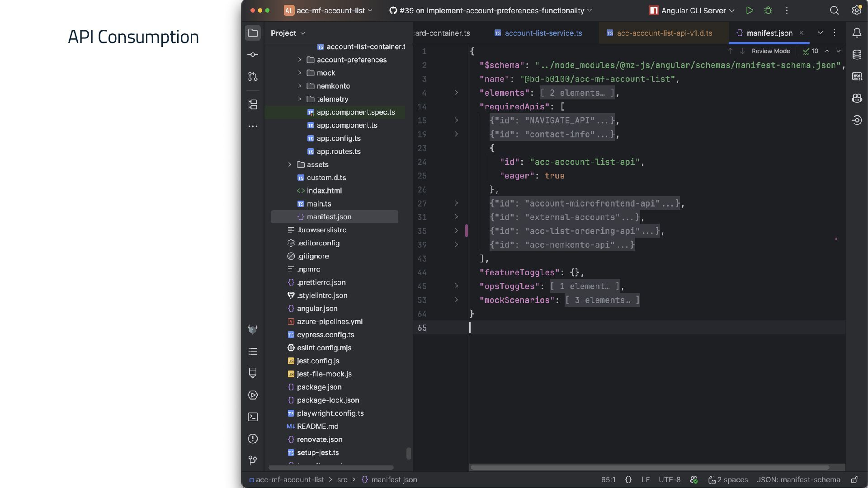Expand the account-preferences folder
Screen dimensions: 868x488
tap(300, 60)
